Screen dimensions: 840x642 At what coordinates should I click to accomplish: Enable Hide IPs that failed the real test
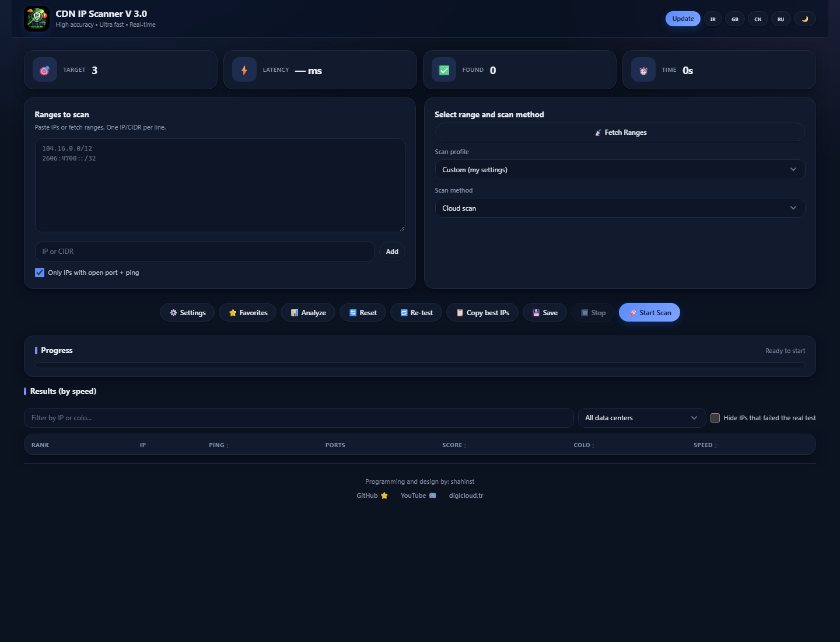[x=715, y=418]
